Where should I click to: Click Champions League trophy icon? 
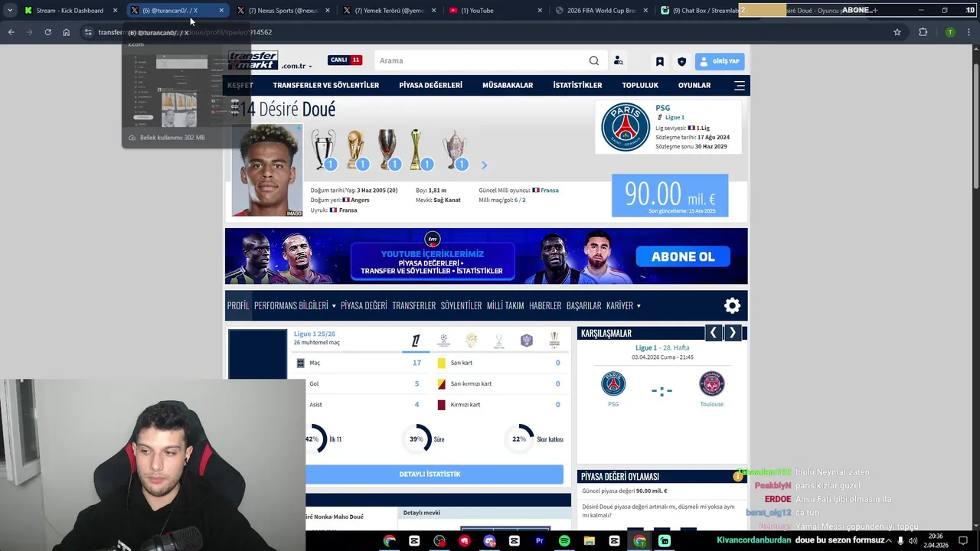click(323, 150)
